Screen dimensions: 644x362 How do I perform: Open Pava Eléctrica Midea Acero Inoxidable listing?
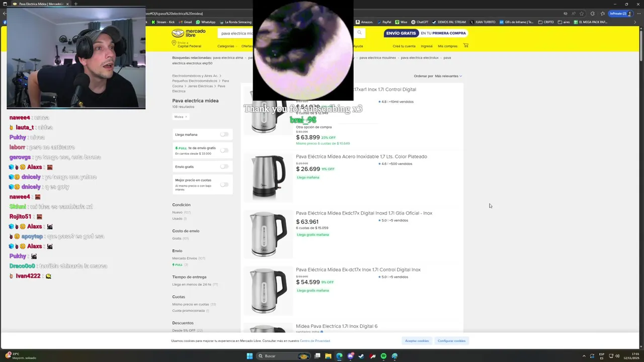361,156
